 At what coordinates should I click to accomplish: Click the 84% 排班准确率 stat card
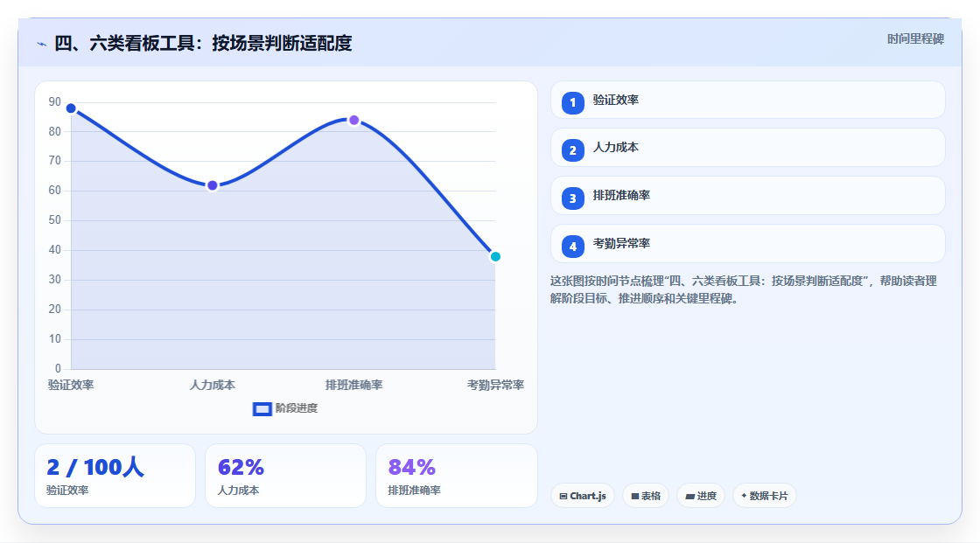coord(456,476)
